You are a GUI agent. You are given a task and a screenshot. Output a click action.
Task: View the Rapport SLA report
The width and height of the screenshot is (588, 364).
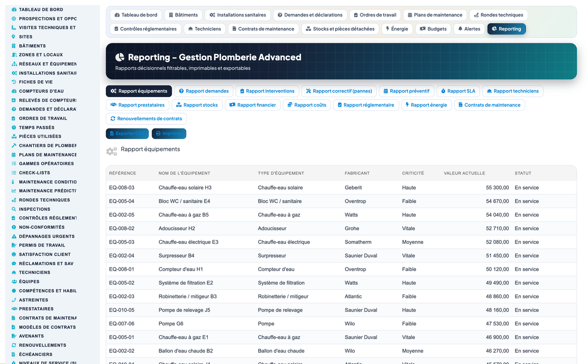pos(458,91)
